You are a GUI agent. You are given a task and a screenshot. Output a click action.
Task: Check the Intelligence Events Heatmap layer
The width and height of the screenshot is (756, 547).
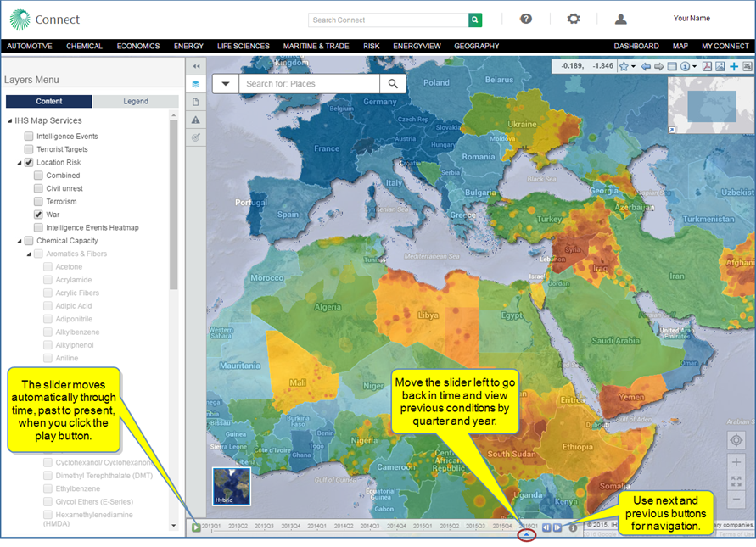point(38,227)
